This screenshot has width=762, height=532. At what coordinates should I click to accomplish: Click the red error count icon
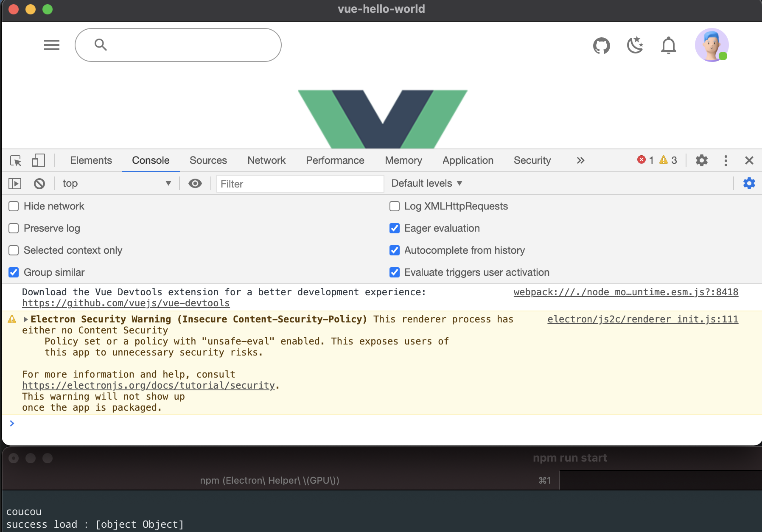tap(641, 160)
